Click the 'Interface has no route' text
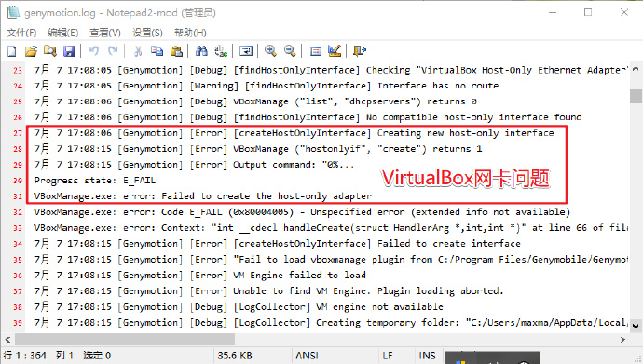This screenshot has width=643, height=364. 438,86
